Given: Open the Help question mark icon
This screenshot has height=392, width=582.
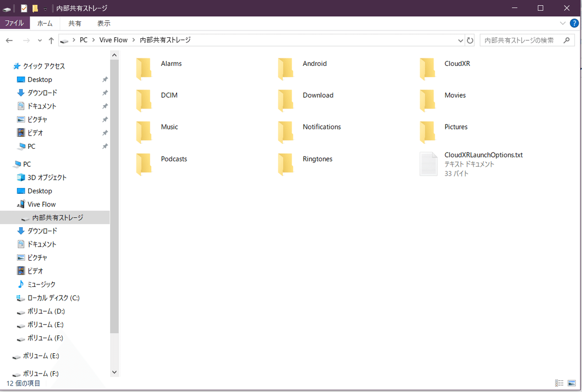Looking at the screenshot, I should pos(574,23).
